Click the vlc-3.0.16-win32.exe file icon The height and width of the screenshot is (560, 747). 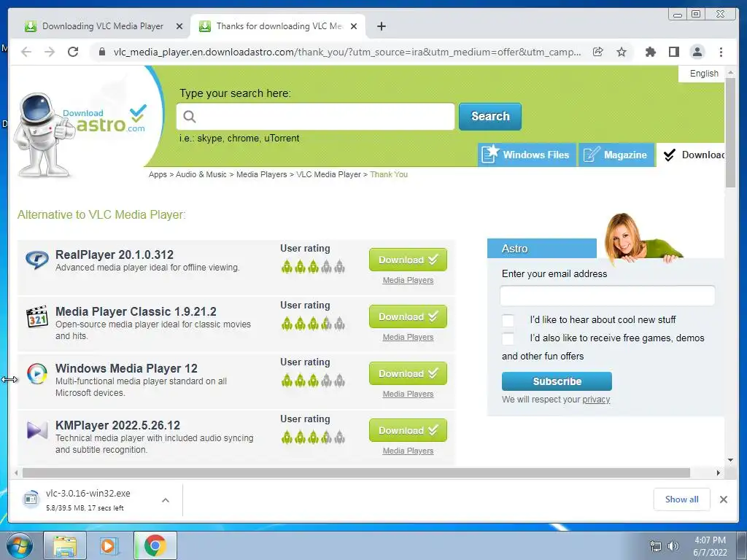point(31,499)
